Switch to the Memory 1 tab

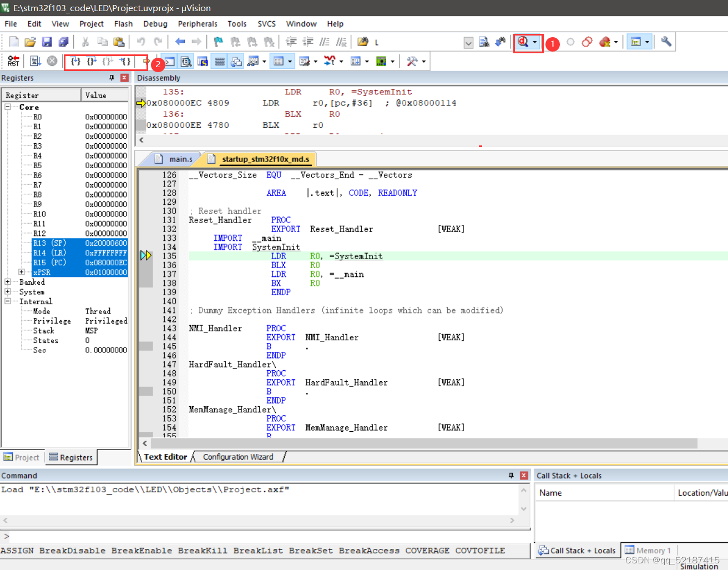pos(648,550)
